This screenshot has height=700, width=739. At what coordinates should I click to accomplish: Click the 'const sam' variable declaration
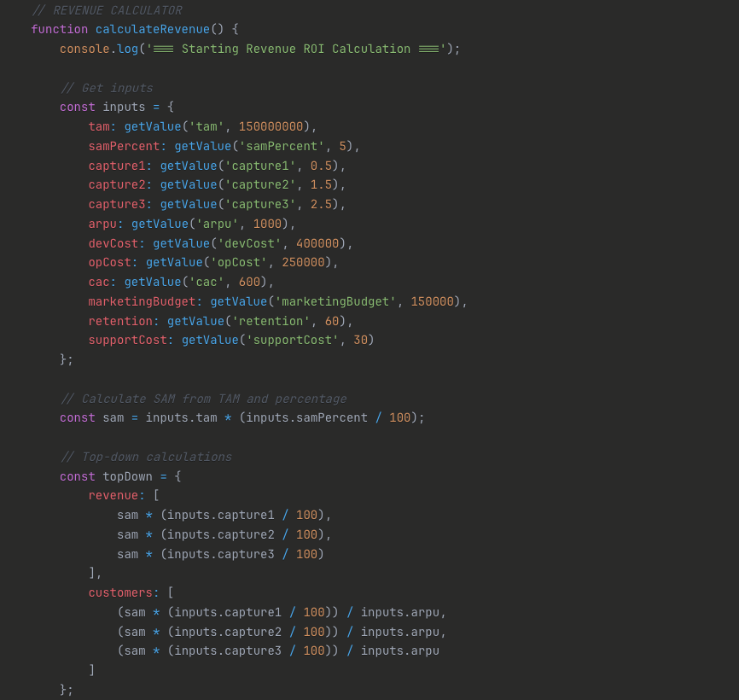pyautogui.click(x=92, y=418)
